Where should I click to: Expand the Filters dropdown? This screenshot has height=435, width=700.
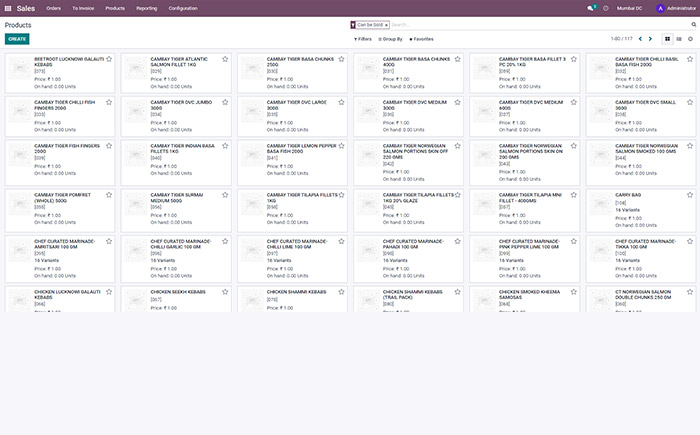tap(363, 39)
